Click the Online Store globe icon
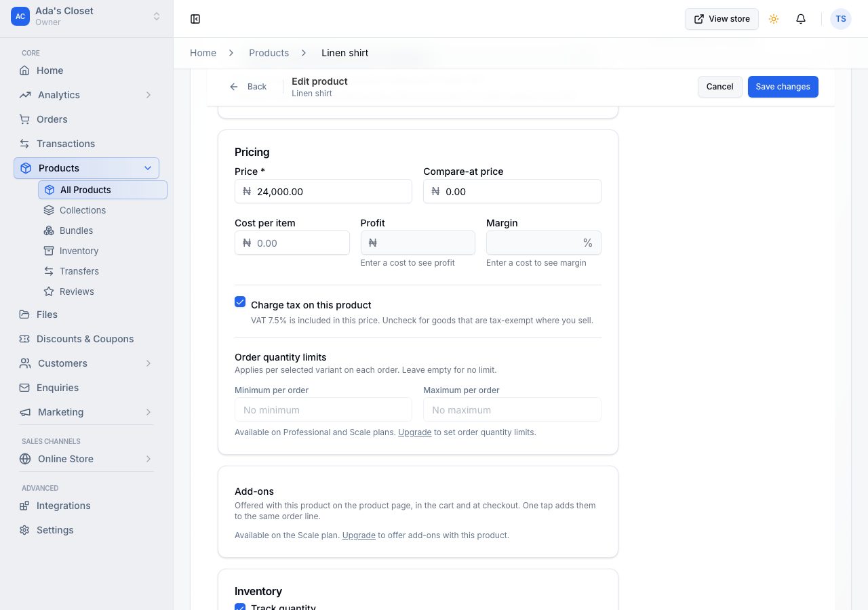Viewport: 868px width, 610px height. (x=25, y=459)
